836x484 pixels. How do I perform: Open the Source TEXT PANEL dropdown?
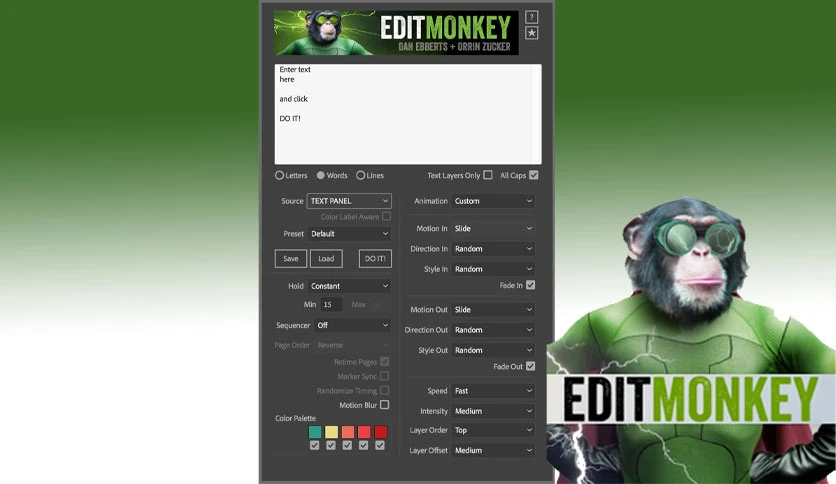tap(349, 201)
